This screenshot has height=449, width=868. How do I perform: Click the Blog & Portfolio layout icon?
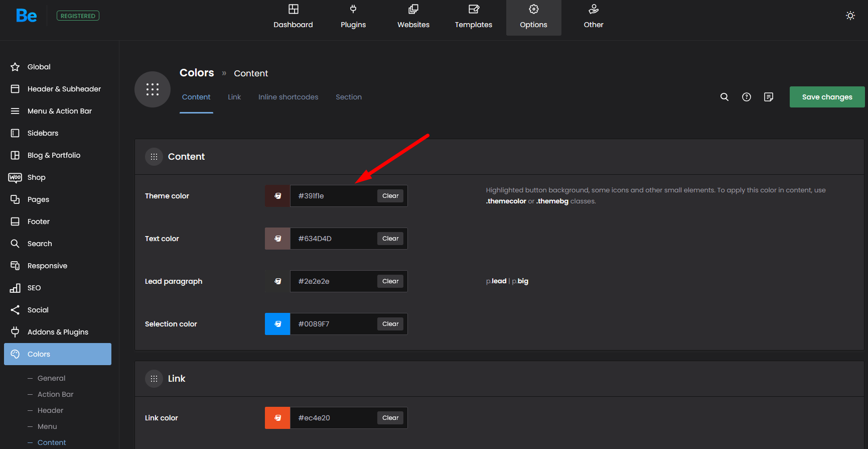pyautogui.click(x=15, y=155)
